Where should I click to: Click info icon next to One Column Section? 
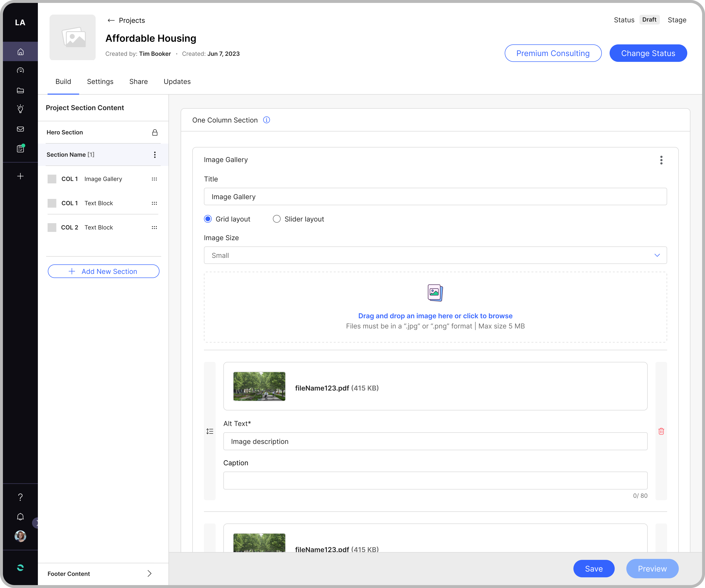coord(267,120)
